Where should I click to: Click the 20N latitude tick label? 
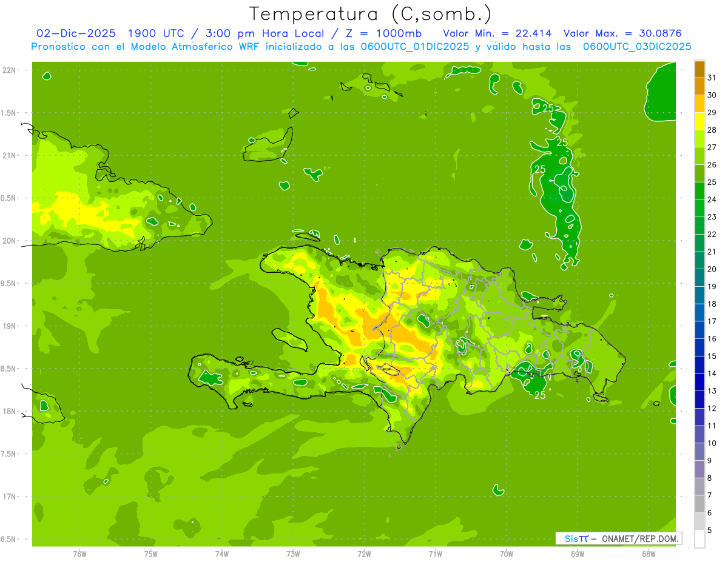coord(9,241)
